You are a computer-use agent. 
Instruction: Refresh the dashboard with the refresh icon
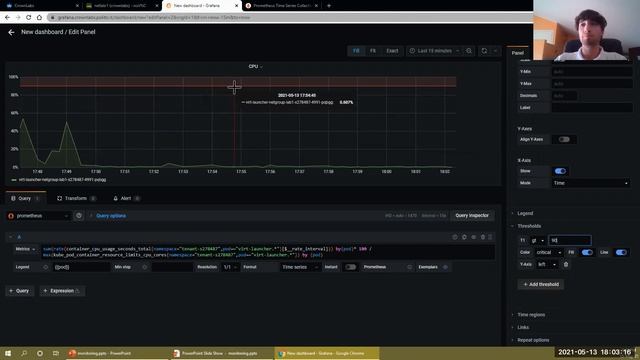click(484, 51)
